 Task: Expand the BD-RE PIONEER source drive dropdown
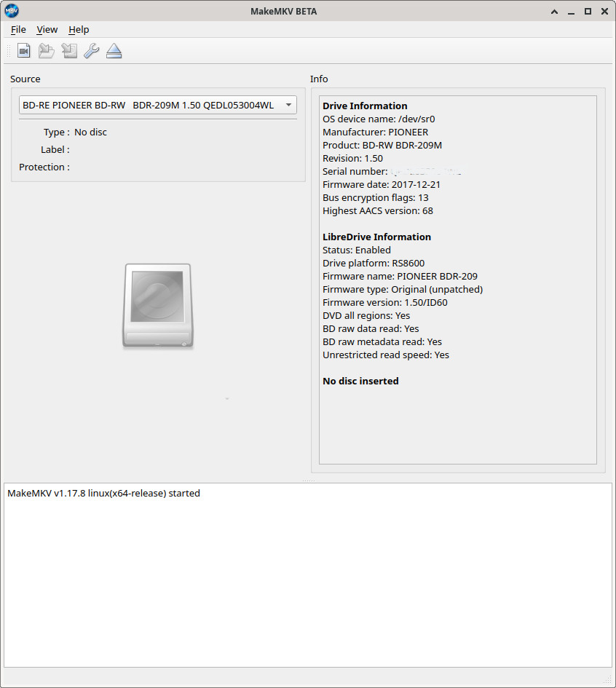pyautogui.click(x=158, y=106)
